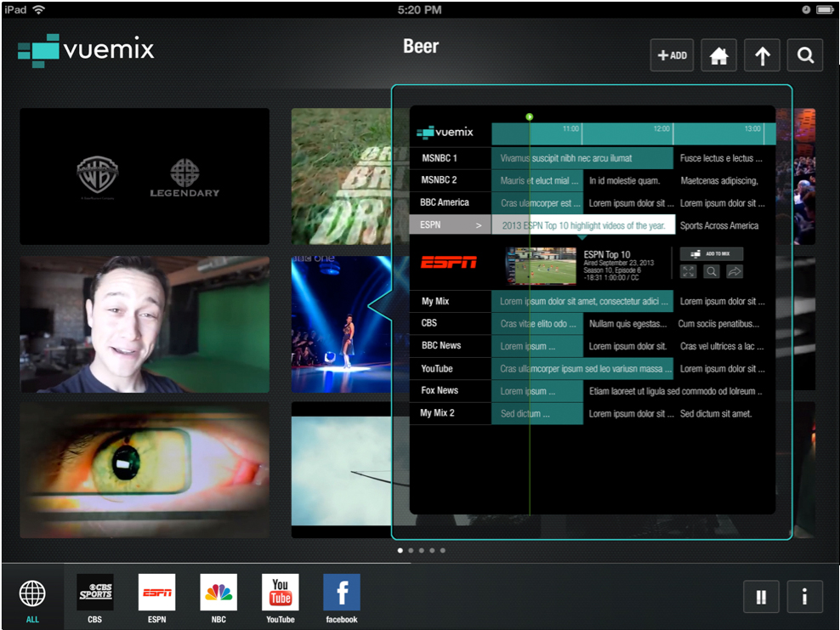Viewport: 840px width, 630px height.
Task: Select YouTube channel in guide list
Action: point(450,369)
